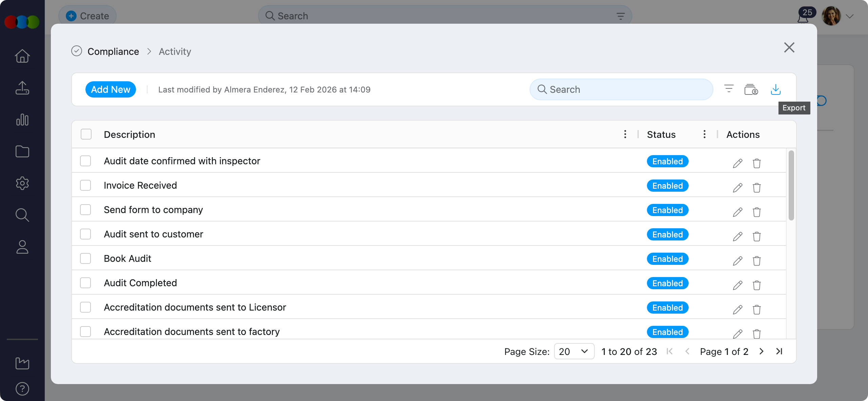Open the Help question mark icon
This screenshot has width=868, height=401.
22,388
